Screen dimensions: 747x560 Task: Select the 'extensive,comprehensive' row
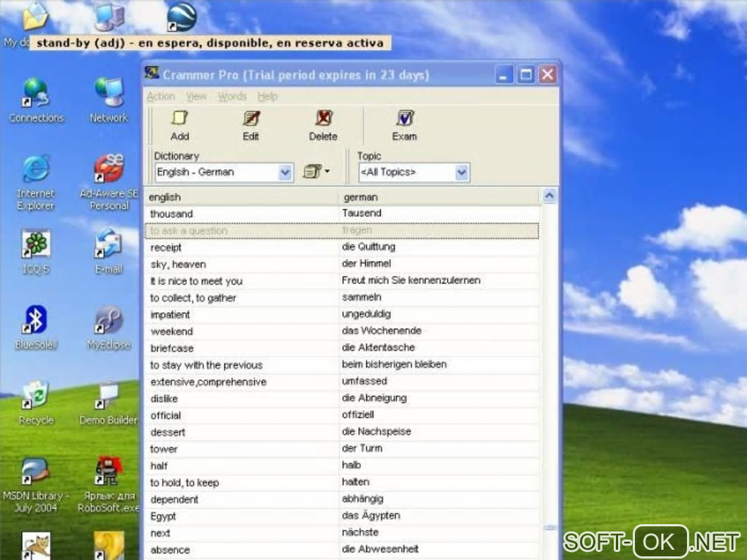point(342,381)
